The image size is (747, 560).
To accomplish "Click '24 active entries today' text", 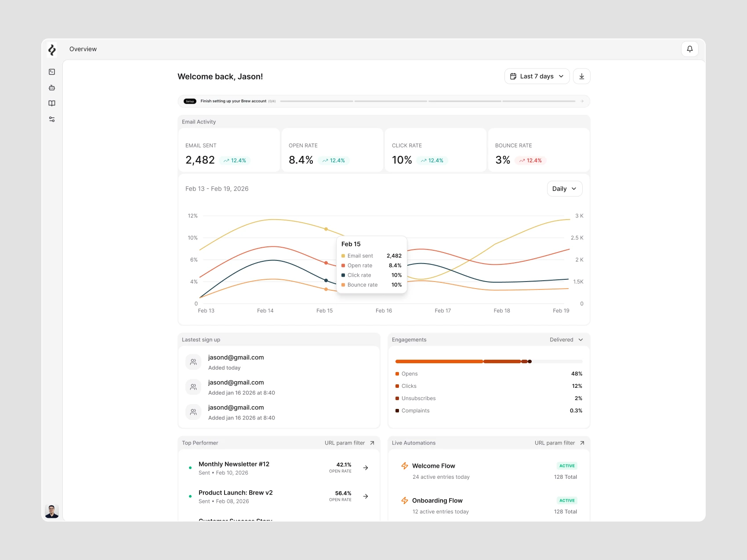I will coord(441,477).
